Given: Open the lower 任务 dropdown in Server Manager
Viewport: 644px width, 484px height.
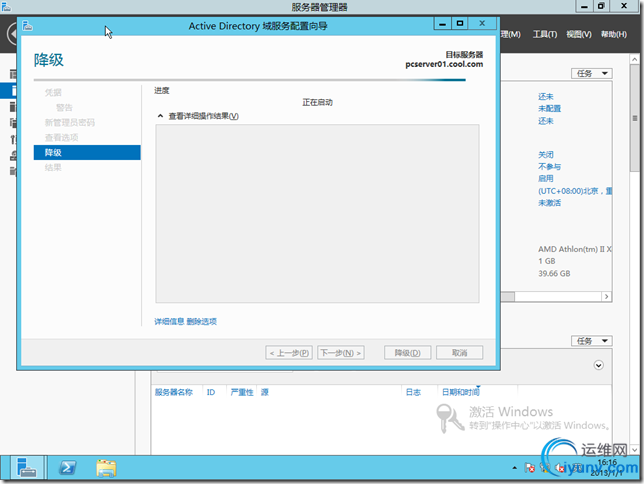Looking at the screenshot, I should click(591, 341).
